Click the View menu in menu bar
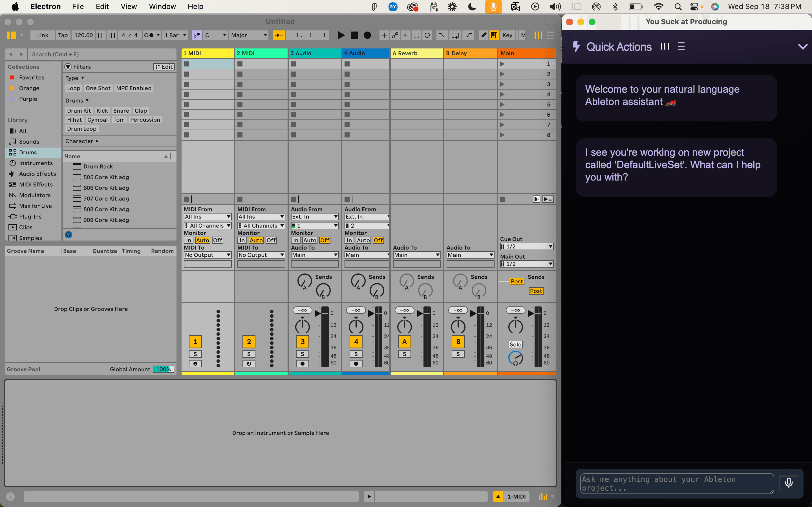 click(x=127, y=6)
